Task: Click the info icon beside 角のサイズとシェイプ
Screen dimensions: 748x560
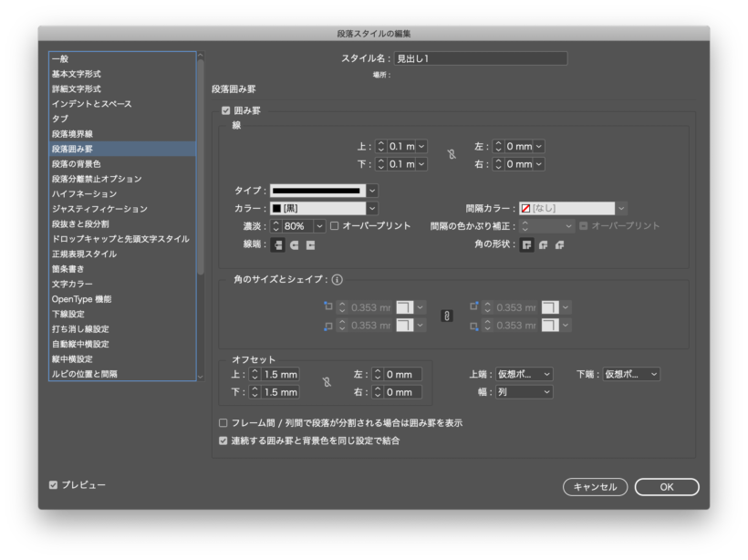Action: pos(337,279)
